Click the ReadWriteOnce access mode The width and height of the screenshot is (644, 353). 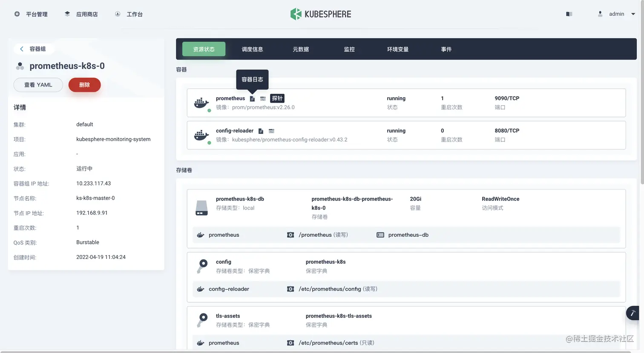[x=500, y=199]
